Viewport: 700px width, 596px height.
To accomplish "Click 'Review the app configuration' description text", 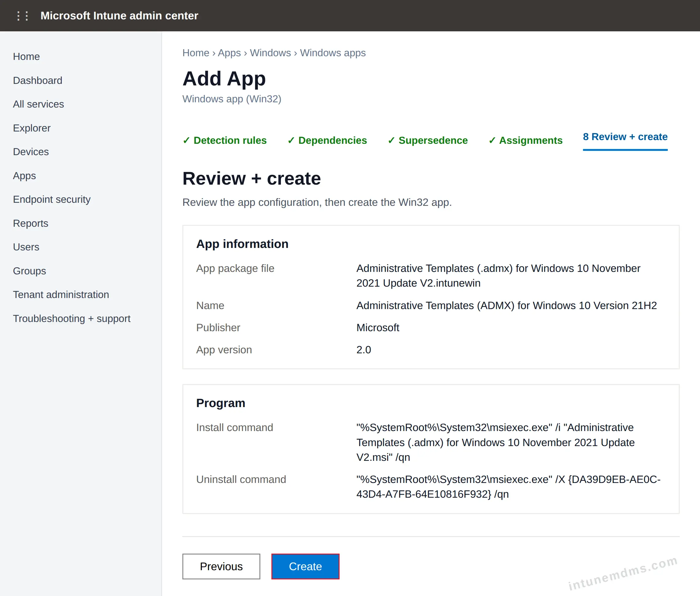I will [317, 202].
